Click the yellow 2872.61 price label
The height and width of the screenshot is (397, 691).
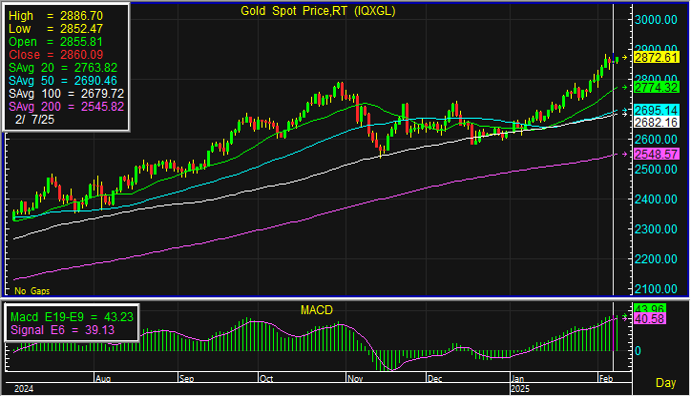(656, 58)
